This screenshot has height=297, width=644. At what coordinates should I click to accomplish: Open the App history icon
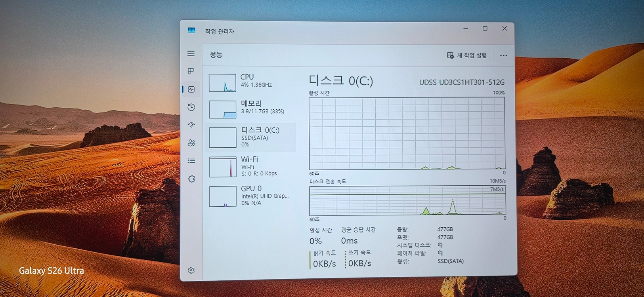pos(191,107)
